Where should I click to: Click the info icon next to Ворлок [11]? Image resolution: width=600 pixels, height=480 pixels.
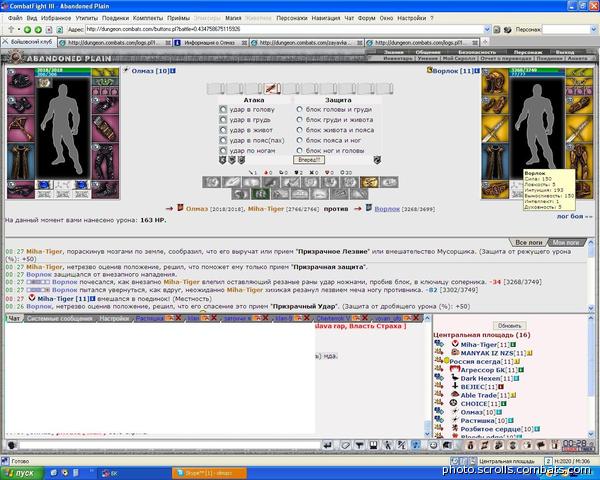477,71
